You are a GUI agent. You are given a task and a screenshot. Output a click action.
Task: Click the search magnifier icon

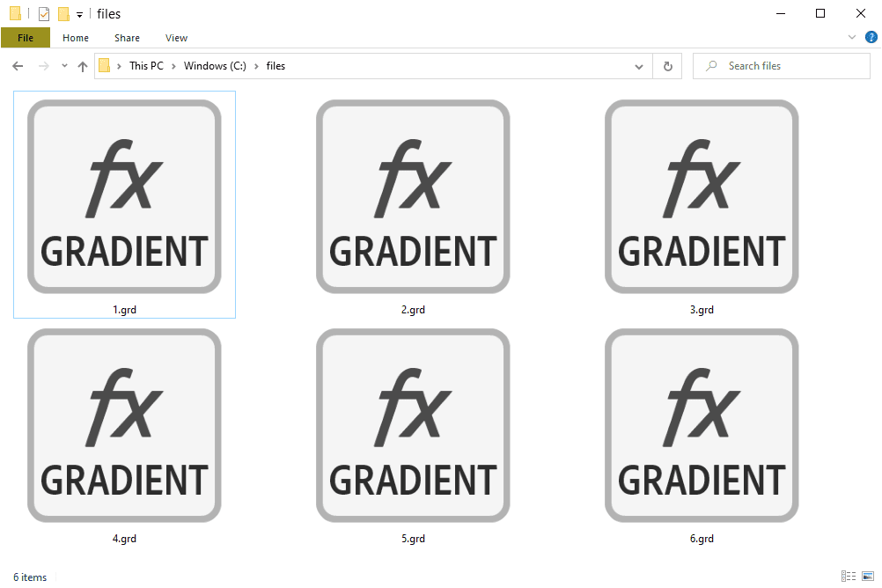(711, 66)
